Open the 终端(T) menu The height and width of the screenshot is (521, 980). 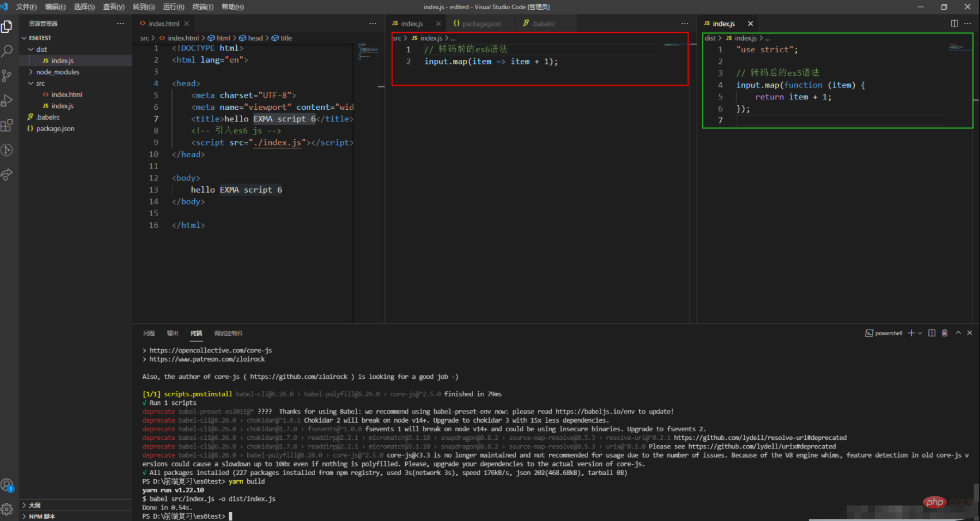pos(202,7)
